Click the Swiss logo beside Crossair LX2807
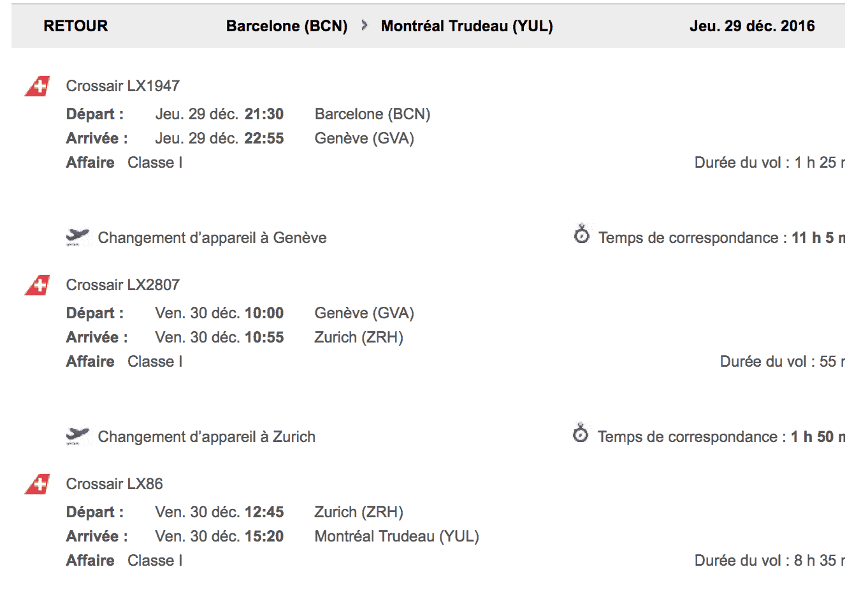Screen dimensions: 868x597 [38, 285]
